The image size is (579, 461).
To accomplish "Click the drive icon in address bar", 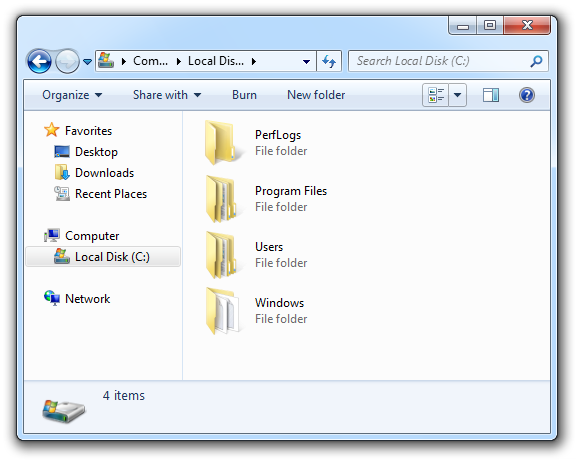I will pyautogui.click(x=106, y=61).
